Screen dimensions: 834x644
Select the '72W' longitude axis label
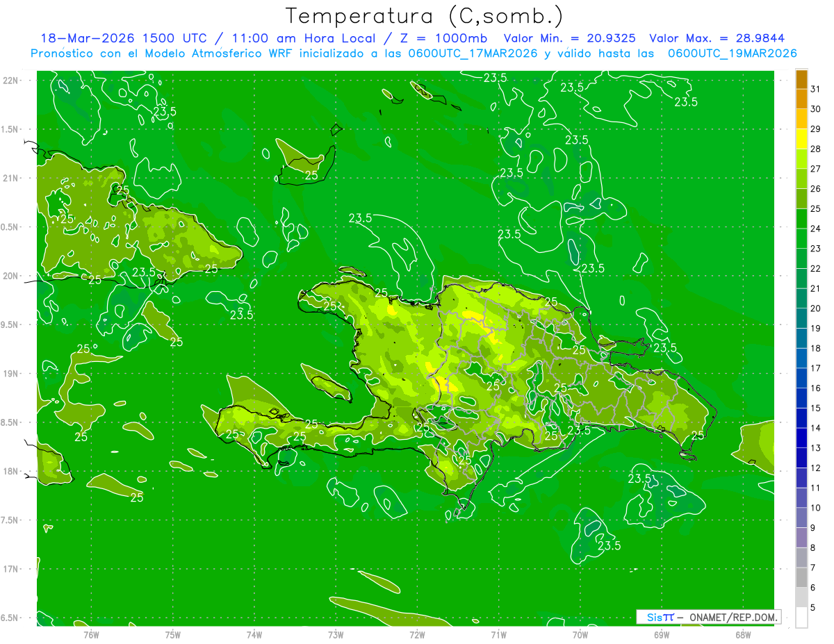click(x=417, y=635)
